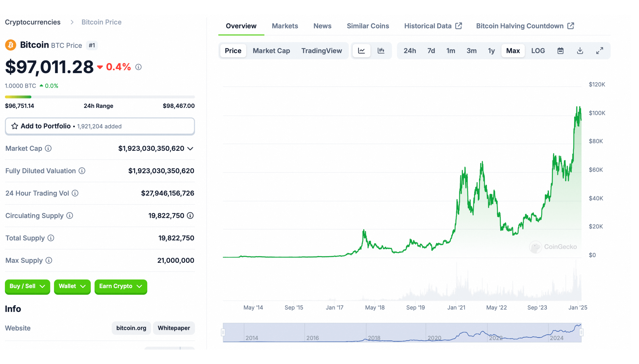The image size is (639, 364).
Task: Open the Whitepaper link
Action: pyautogui.click(x=174, y=328)
